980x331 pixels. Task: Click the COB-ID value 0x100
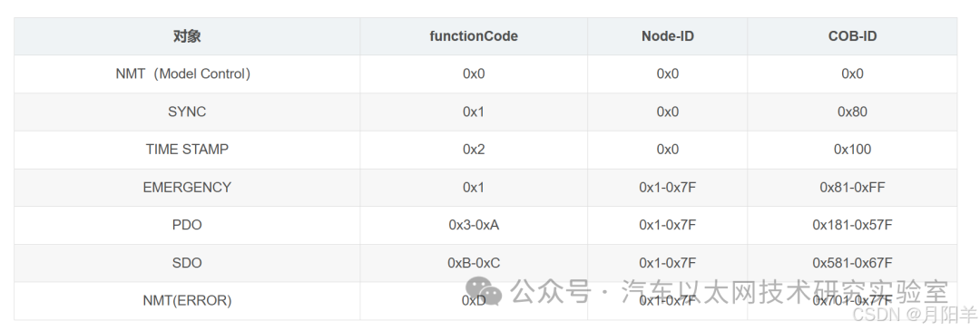pyautogui.click(x=852, y=150)
